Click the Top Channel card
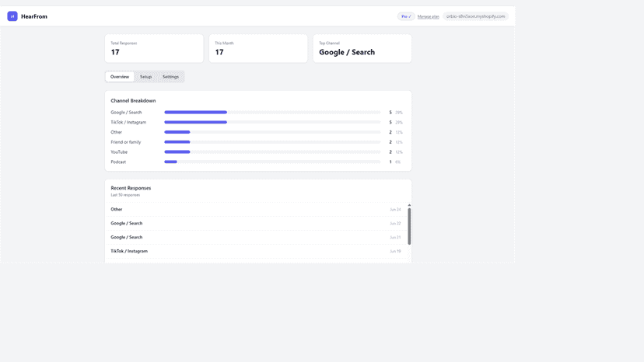This screenshot has width=644, height=362. tap(362, 48)
